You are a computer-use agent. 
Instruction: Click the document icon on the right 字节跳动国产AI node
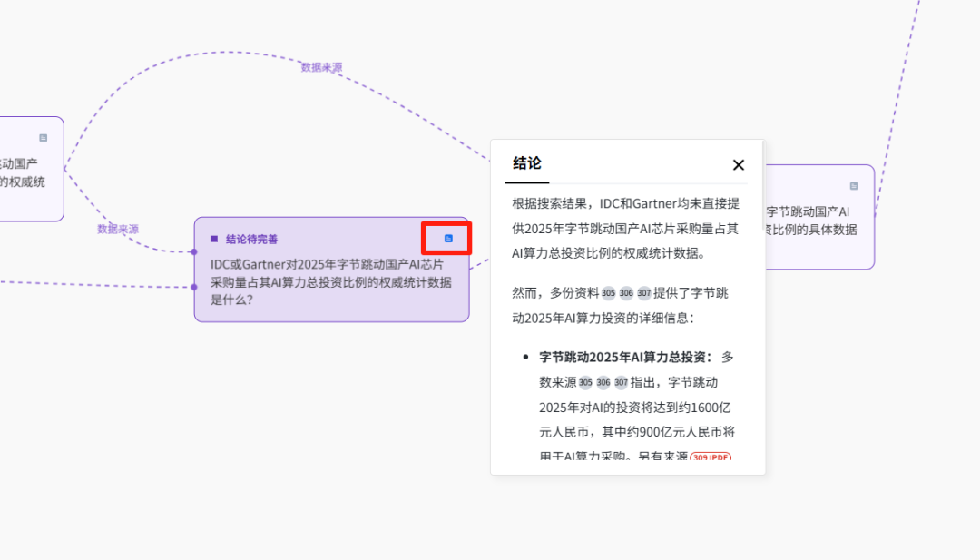click(x=854, y=186)
